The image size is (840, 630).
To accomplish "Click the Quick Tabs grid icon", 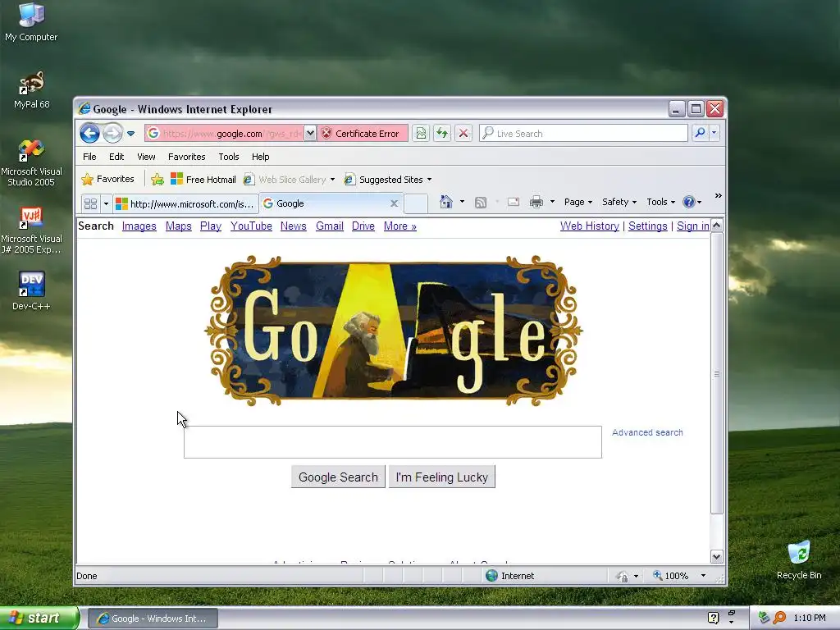I will tap(90, 203).
